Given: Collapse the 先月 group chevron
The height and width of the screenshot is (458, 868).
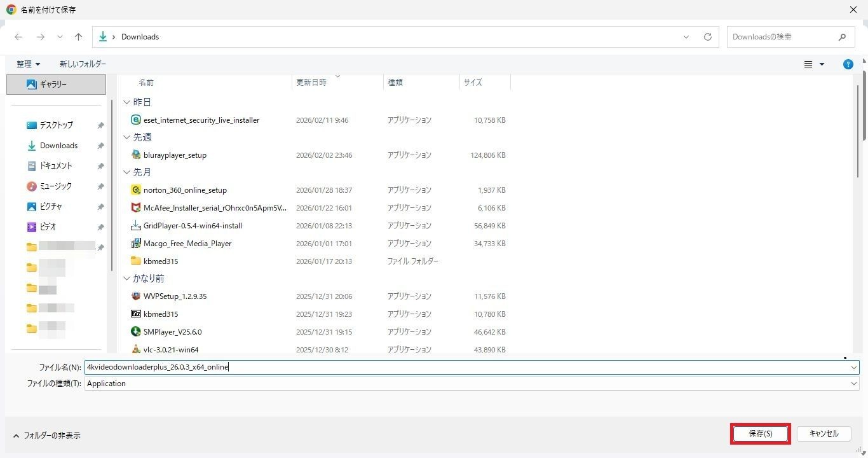Looking at the screenshot, I should pos(126,172).
